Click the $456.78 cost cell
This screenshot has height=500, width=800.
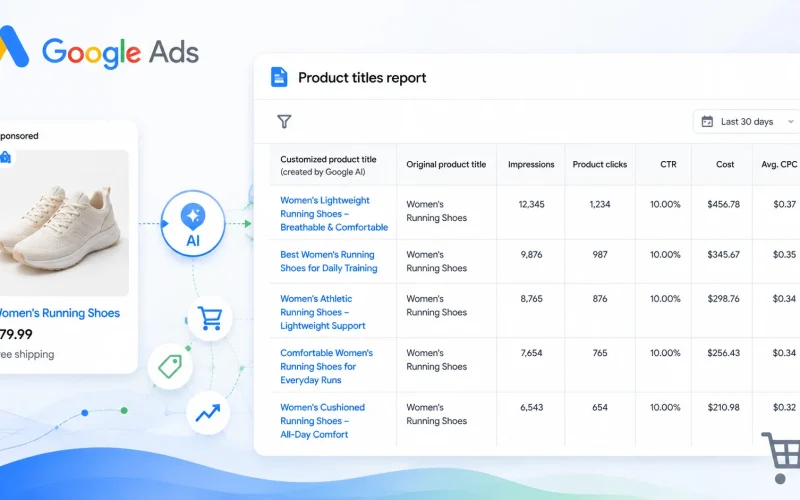point(723,204)
